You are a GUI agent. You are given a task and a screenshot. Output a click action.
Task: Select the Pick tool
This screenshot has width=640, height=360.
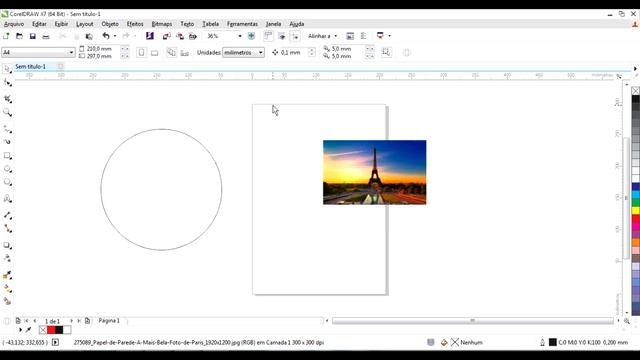click(7, 69)
